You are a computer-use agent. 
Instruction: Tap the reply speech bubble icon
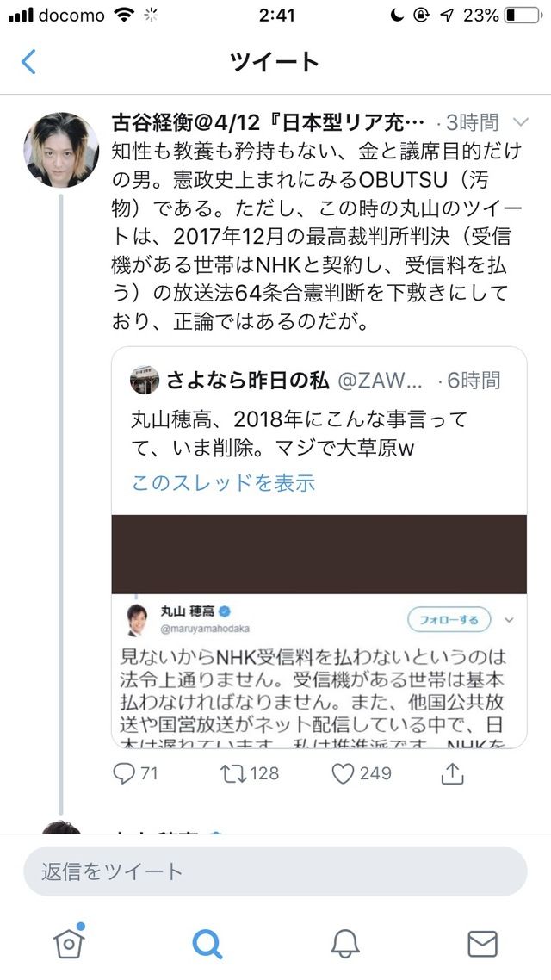click(124, 773)
